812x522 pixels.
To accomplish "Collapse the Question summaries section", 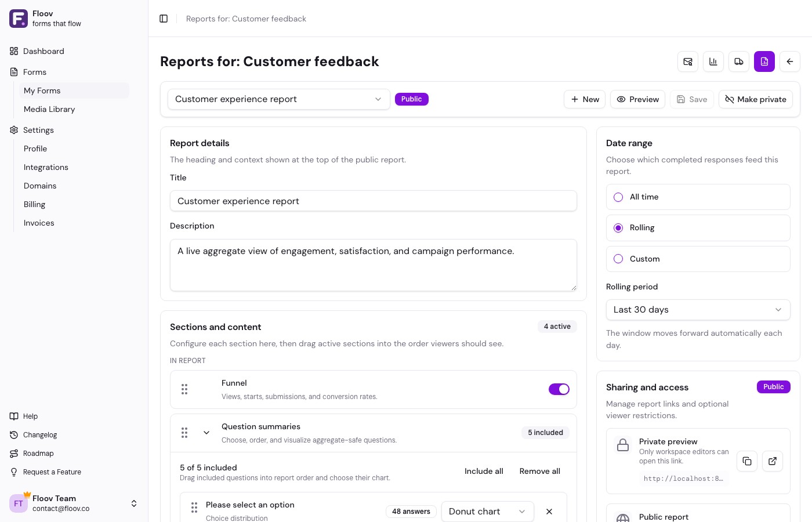I will [x=206, y=433].
